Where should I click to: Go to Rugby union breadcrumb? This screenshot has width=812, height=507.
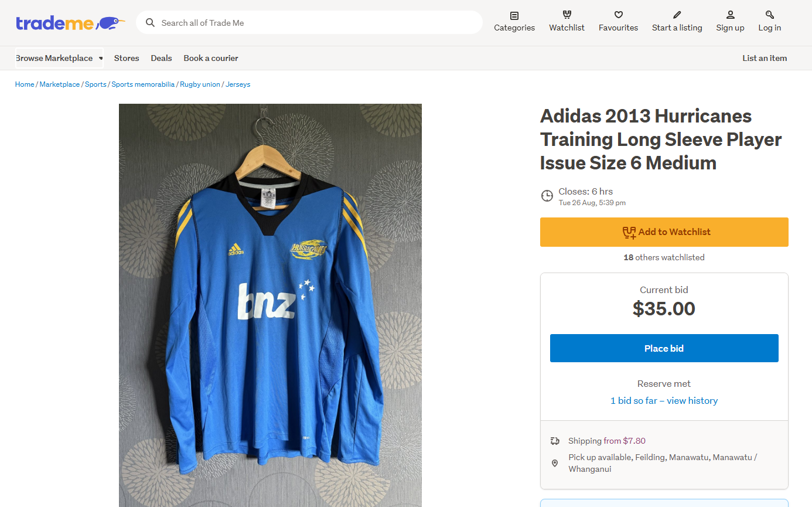point(200,84)
